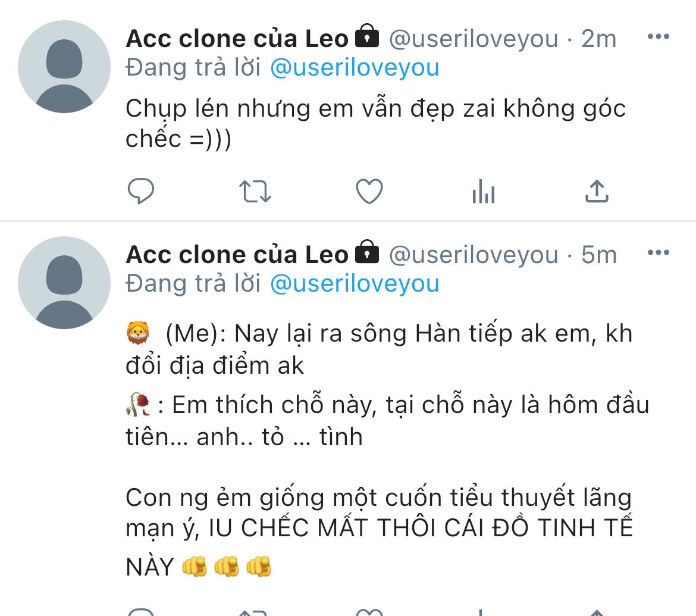Tap the profile avatar of the 2m tweet
Image resolution: width=696 pixels, height=616 pixels.
(64, 67)
